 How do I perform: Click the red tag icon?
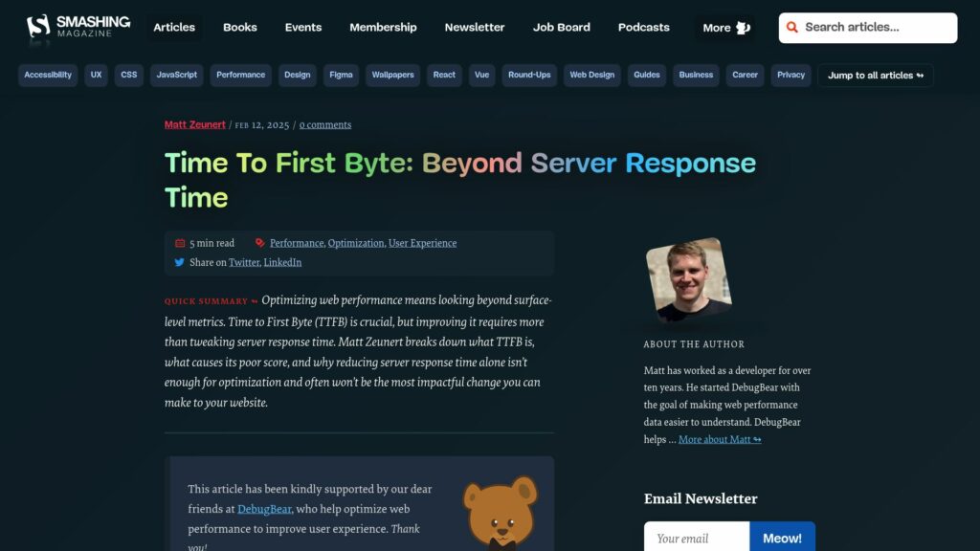point(260,243)
